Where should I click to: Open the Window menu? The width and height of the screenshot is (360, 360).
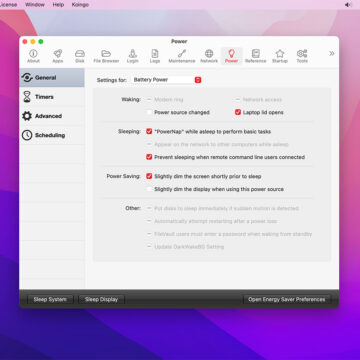(x=35, y=5)
